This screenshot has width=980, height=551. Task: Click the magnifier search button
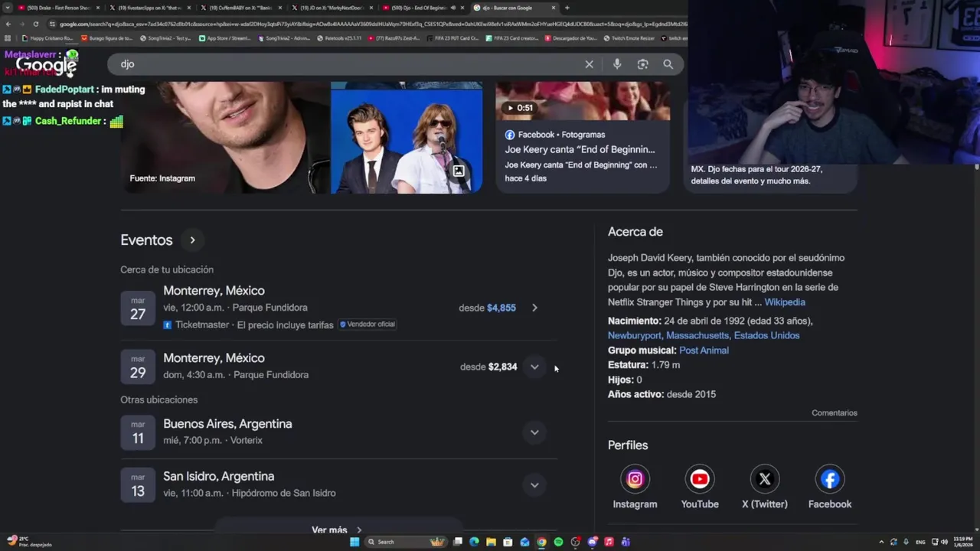668,64
